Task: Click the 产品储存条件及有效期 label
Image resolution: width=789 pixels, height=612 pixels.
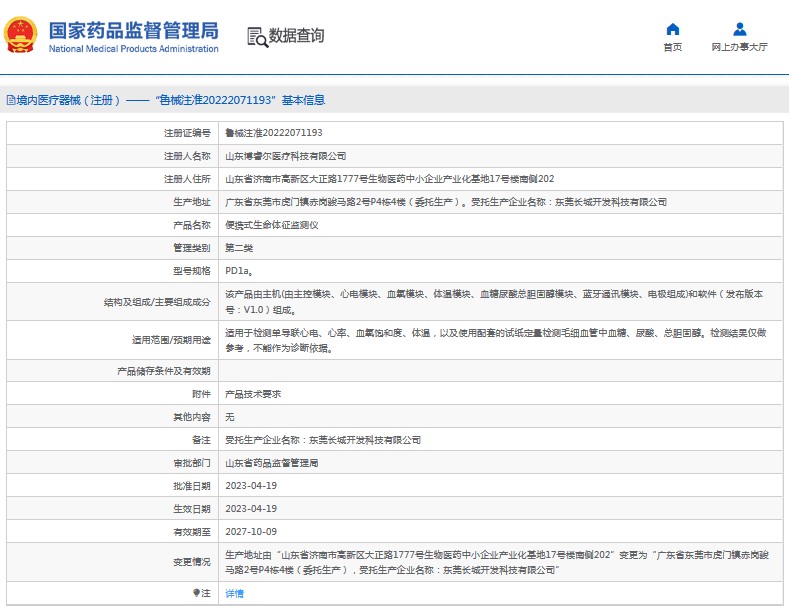Action: 164,371
